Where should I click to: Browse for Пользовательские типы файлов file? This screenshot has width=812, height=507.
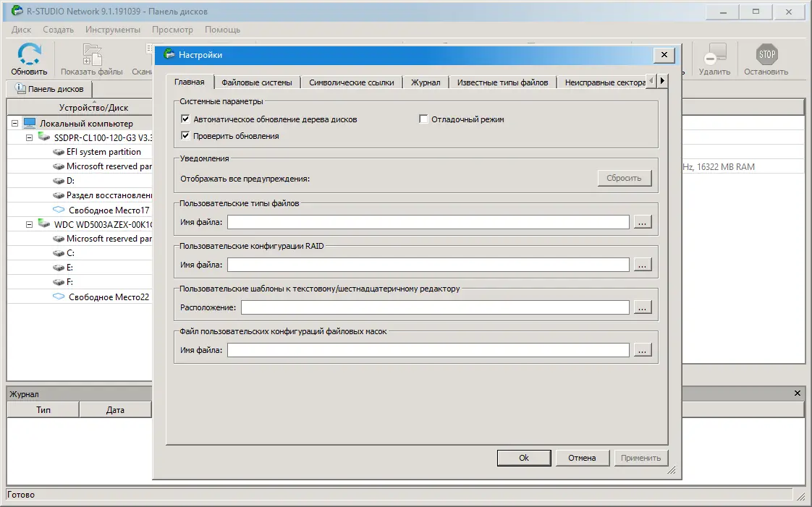tap(642, 222)
